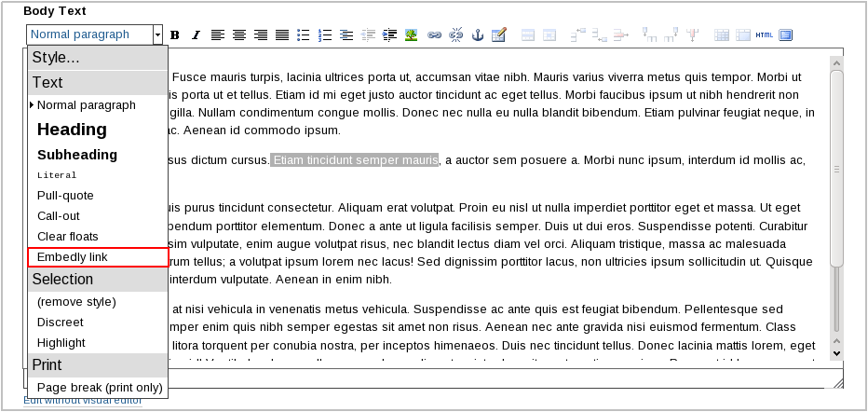Image resolution: width=868 pixels, height=412 pixels.
Task: Click the justify text icon
Action: tap(282, 35)
